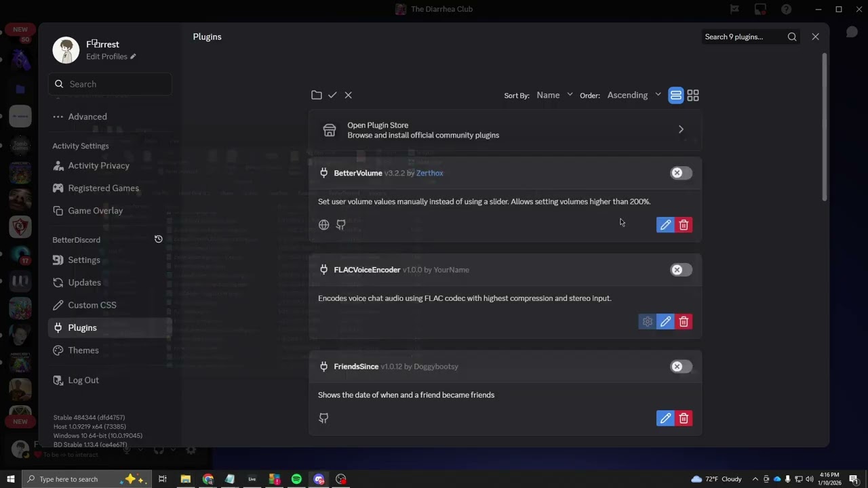
Task: Select the Plugins tab
Action: point(110,327)
